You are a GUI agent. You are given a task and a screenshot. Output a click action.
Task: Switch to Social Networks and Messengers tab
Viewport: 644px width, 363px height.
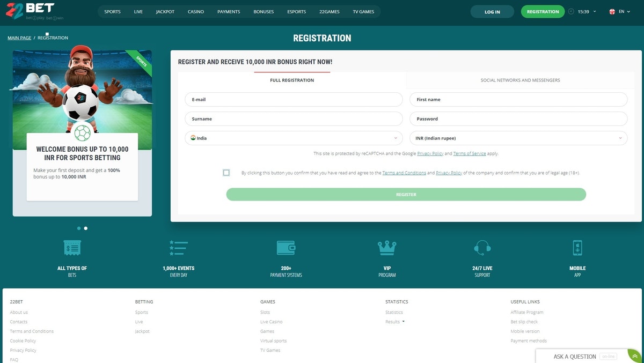[520, 80]
